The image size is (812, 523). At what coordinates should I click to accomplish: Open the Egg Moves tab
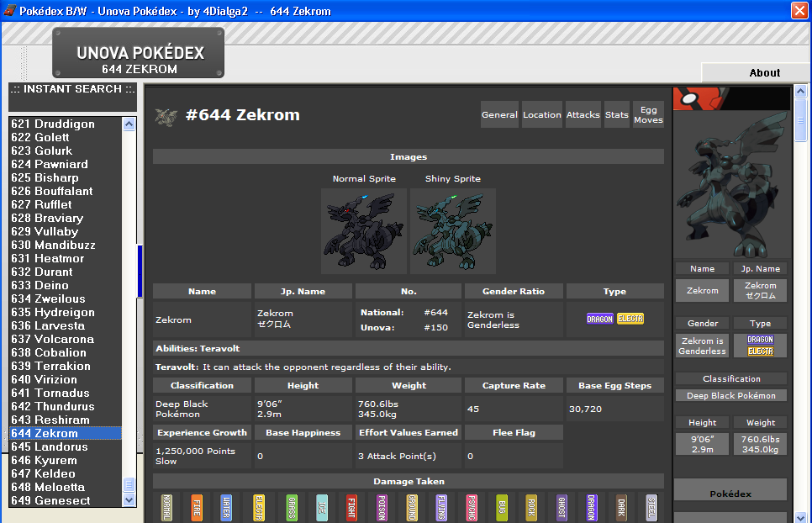(x=648, y=114)
